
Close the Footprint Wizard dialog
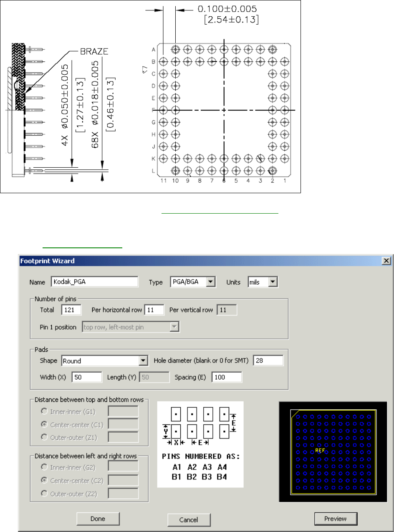386,261
